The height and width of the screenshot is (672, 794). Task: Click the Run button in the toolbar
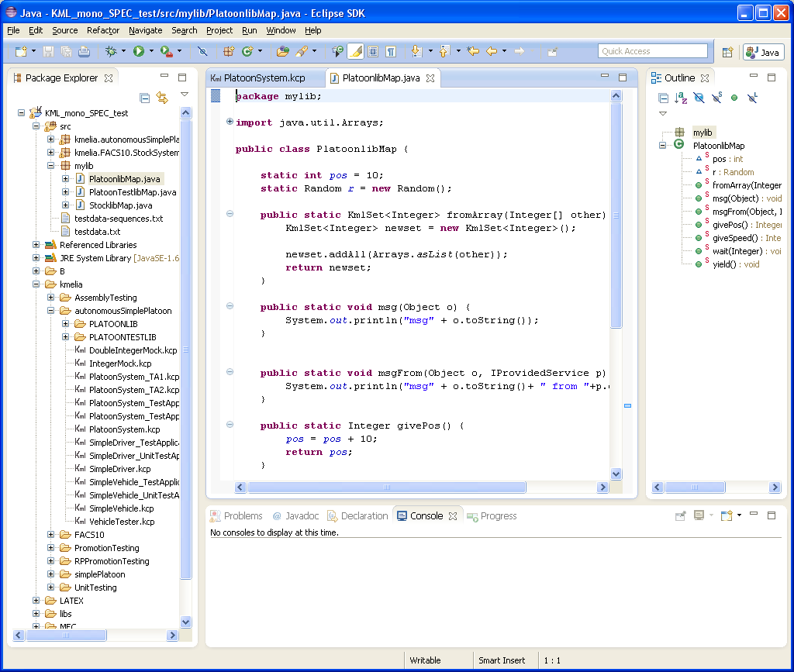[x=138, y=51]
